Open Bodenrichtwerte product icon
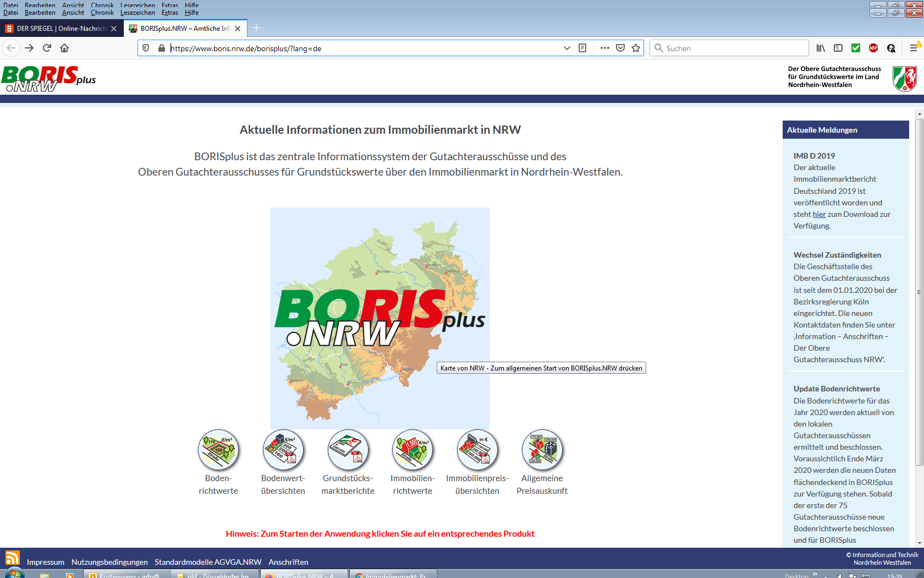This screenshot has height=578, width=924. tap(218, 450)
